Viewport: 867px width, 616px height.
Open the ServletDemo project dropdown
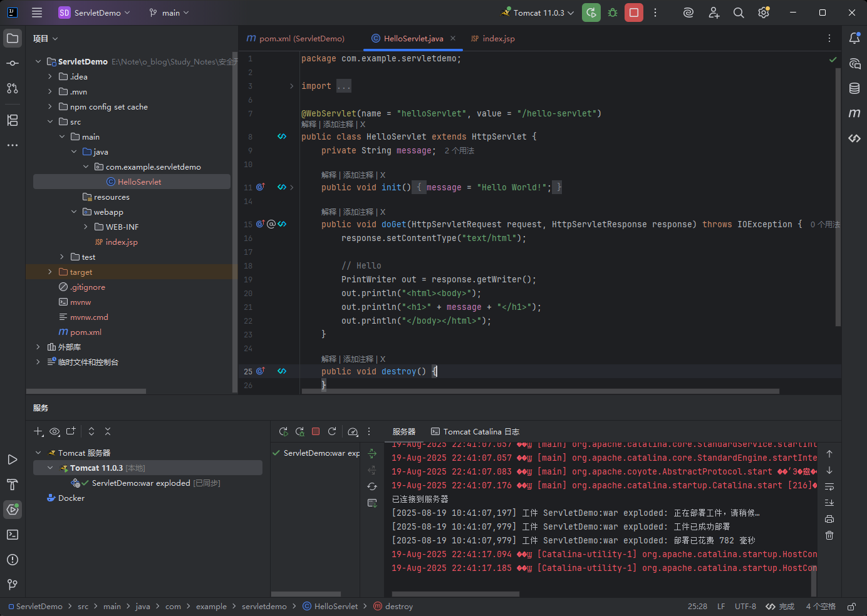pos(95,13)
